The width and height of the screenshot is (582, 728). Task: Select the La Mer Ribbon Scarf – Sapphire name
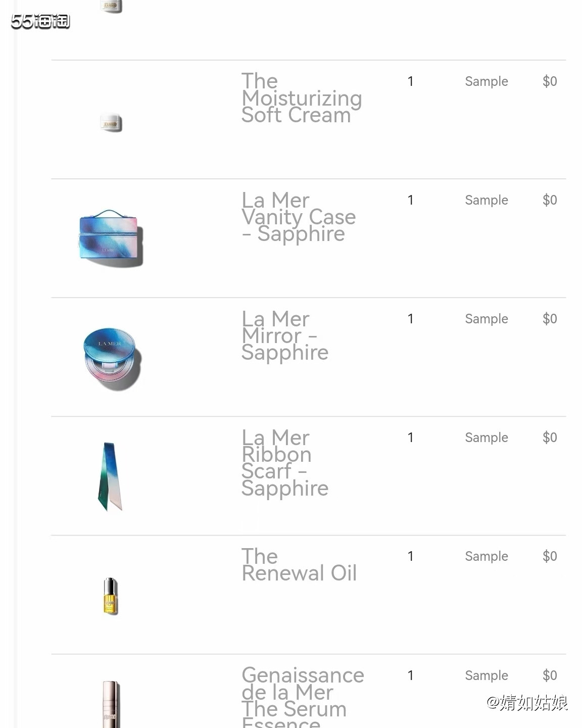(x=285, y=463)
